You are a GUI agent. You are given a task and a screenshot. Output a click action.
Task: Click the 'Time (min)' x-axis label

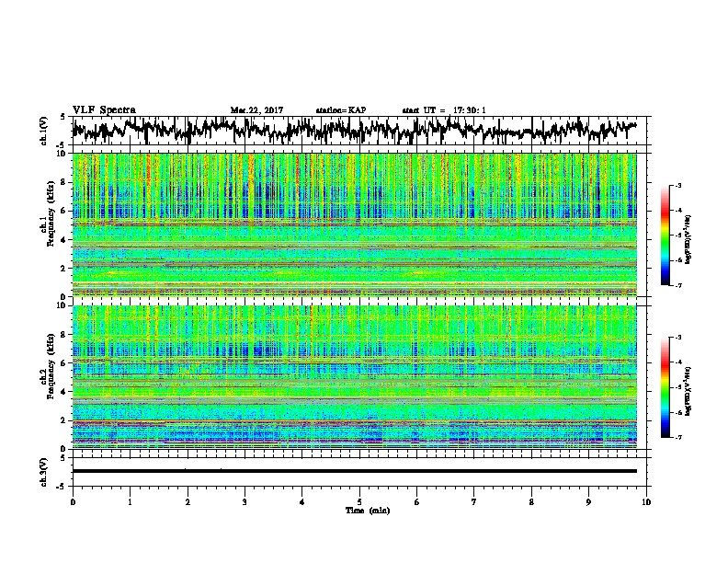click(x=368, y=511)
